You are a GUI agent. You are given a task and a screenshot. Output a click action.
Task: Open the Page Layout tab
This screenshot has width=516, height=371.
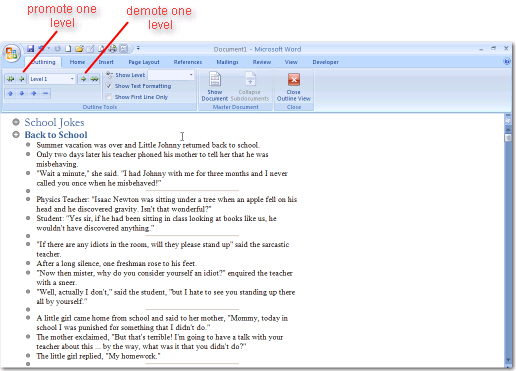144,62
